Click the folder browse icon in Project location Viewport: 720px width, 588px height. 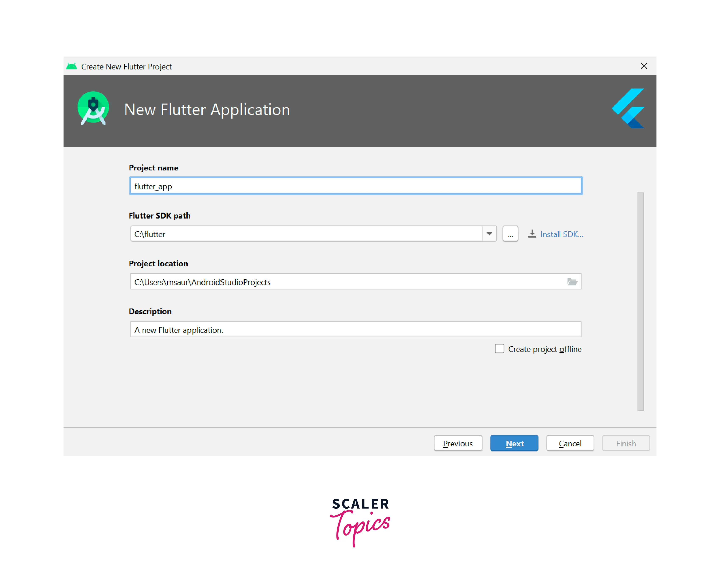click(572, 282)
